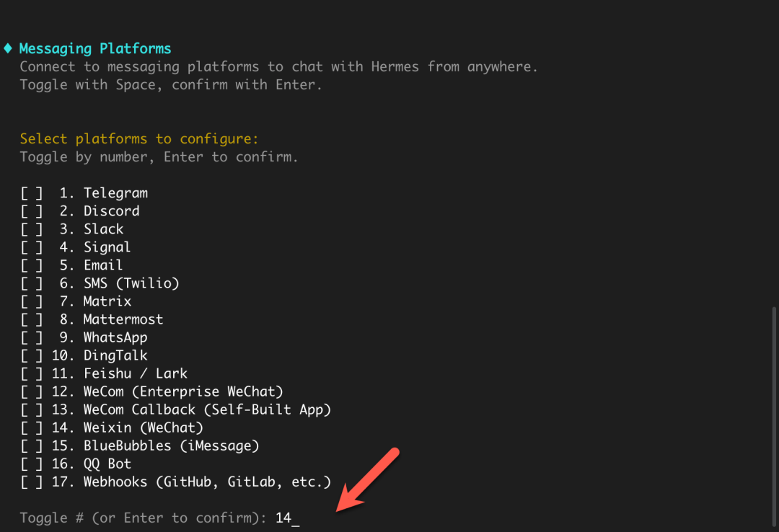Image resolution: width=779 pixels, height=532 pixels.
Task: Toggle the Email checkbox
Action: click(31, 265)
